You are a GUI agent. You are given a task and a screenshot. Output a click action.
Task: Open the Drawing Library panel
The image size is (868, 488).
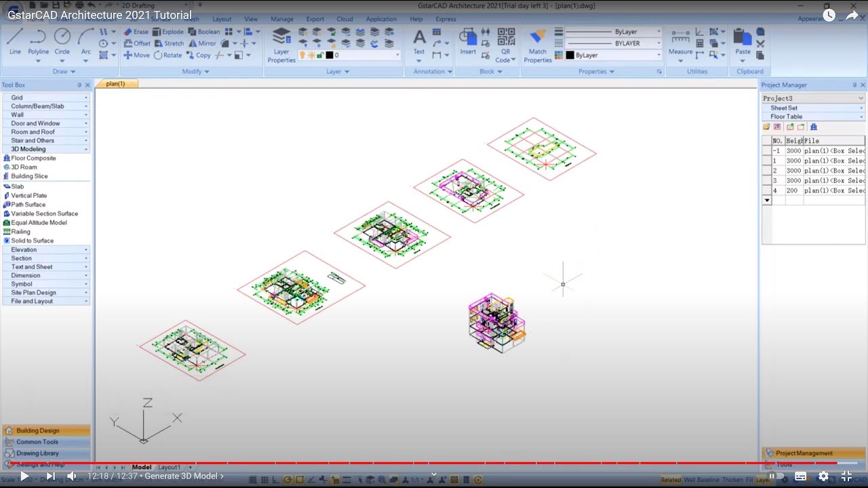[46, 453]
